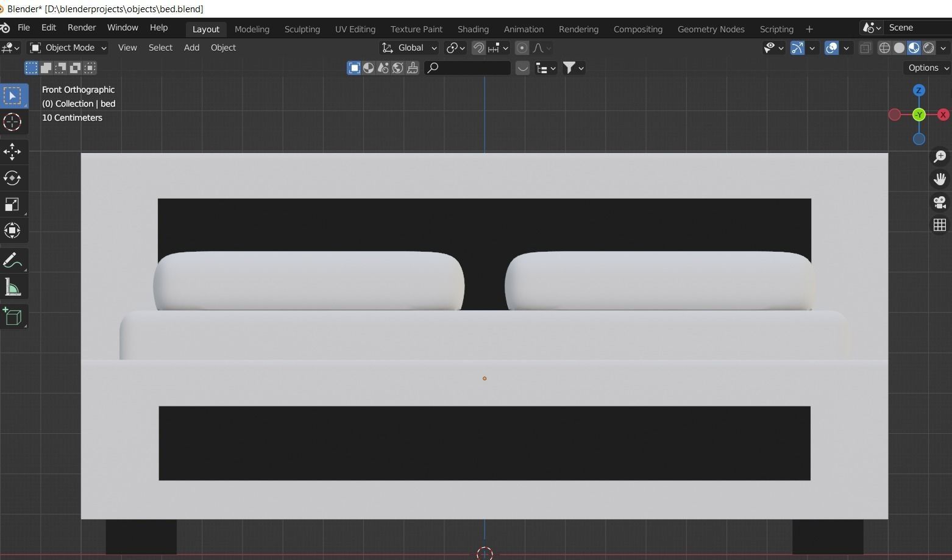Set selection mode to extend
The image size is (952, 560).
46,68
